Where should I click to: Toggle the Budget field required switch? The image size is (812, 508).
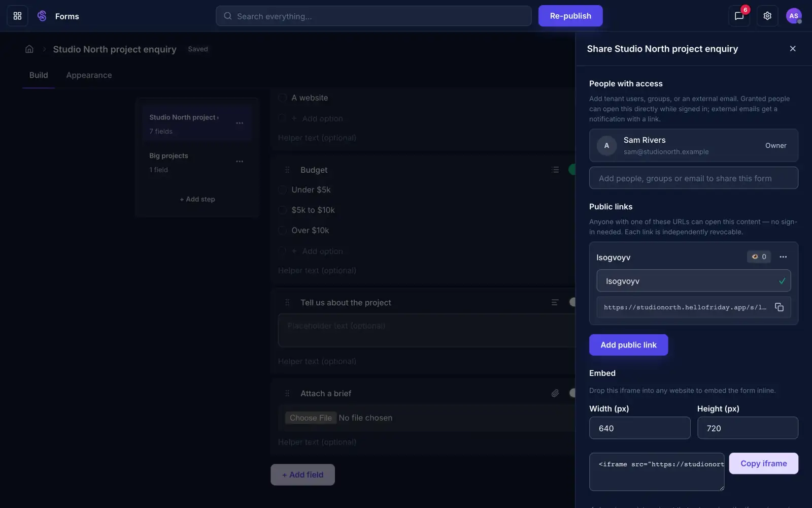[572, 170]
